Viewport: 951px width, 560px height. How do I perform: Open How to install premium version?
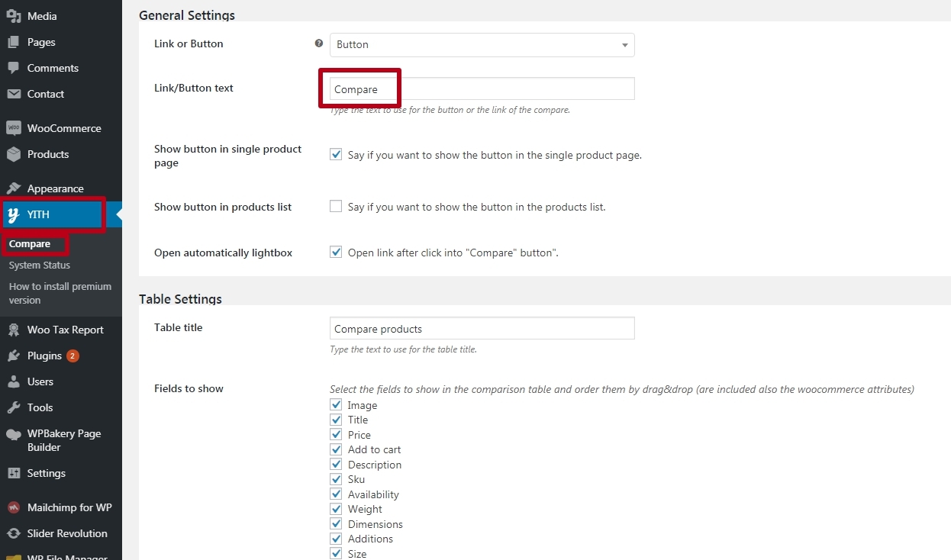pyautogui.click(x=60, y=293)
